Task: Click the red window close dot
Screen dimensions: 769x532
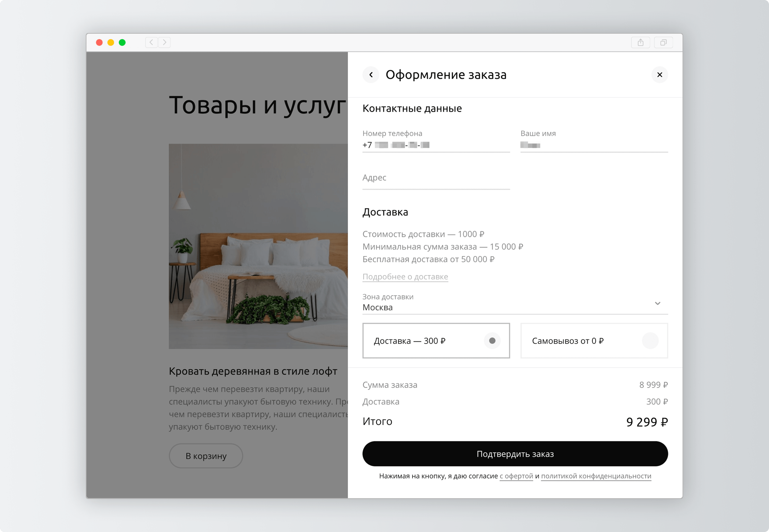Action: coord(99,42)
